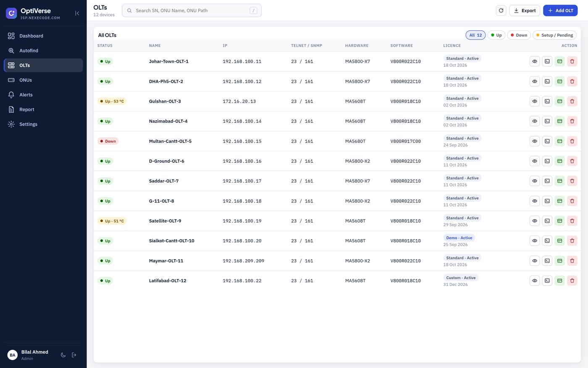This screenshot has height=368, width=588.
Task: View details of Latifabad-OLT-12
Action: coord(535,281)
